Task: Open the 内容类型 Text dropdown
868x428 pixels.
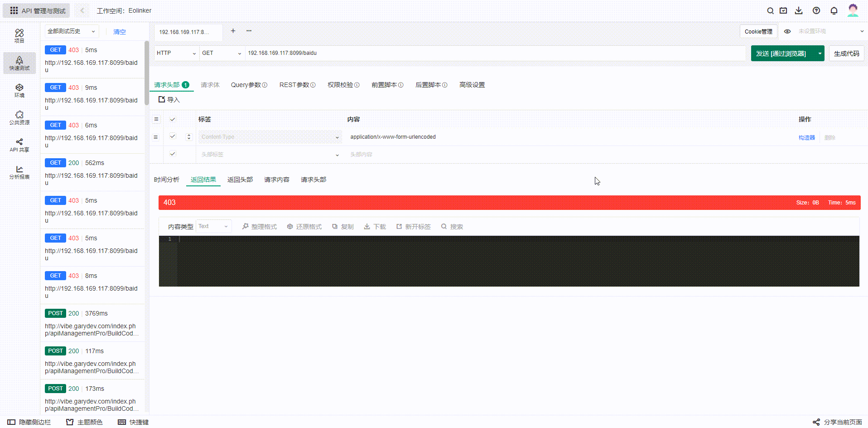Action: point(213,226)
